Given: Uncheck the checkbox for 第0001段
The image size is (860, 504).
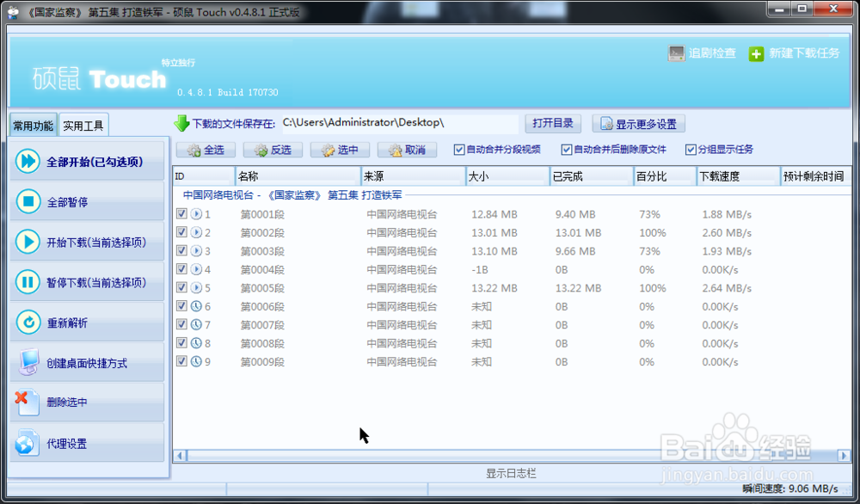Looking at the screenshot, I should click(x=181, y=213).
